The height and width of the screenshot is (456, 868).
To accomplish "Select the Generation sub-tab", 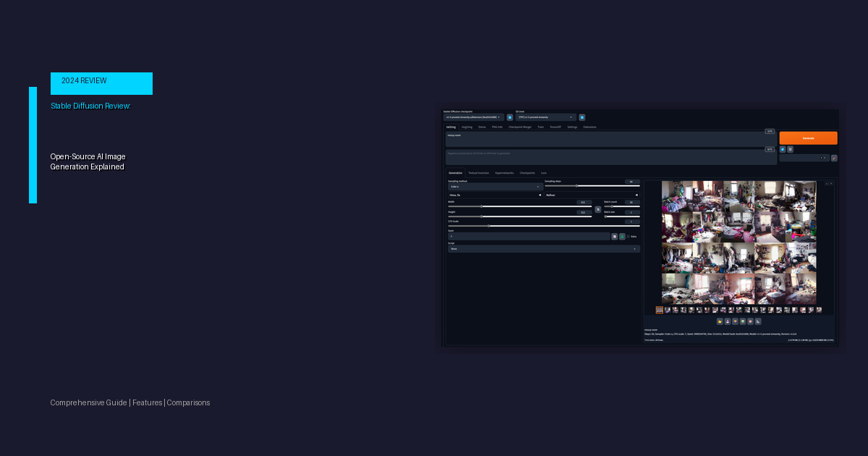I will click(x=456, y=173).
